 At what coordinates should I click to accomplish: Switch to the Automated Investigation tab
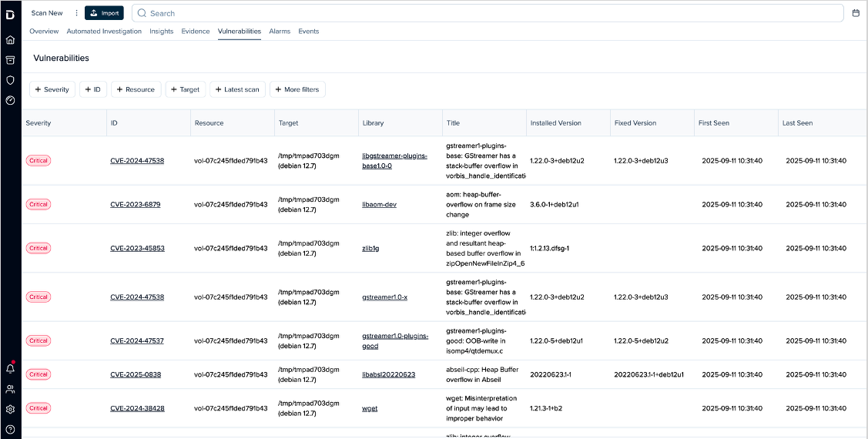(104, 32)
